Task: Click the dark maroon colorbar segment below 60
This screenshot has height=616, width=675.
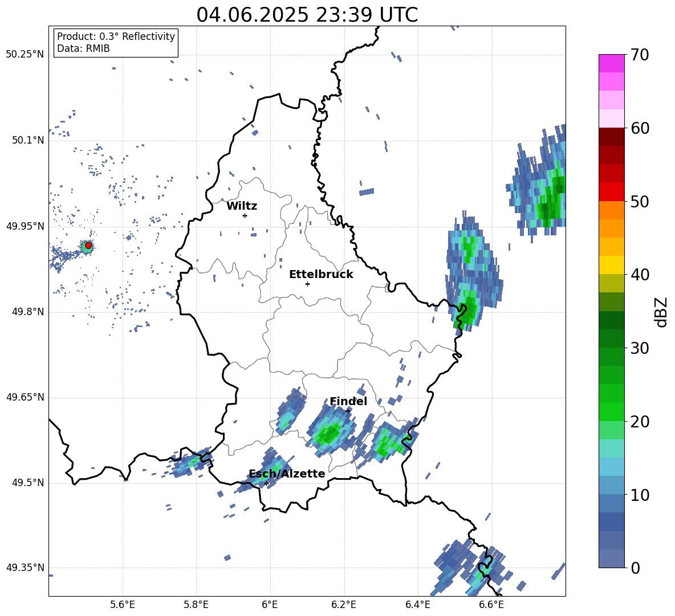Action: coord(611,137)
